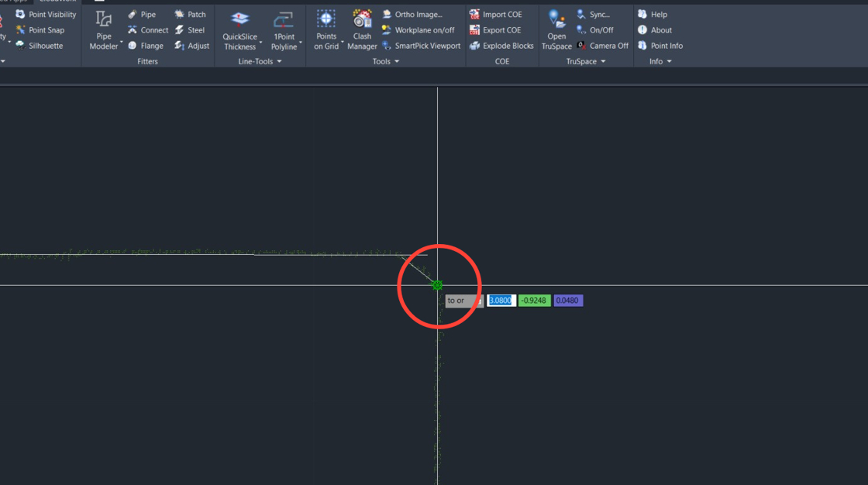868x485 pixels.
Task: Expand QuickSlice Thickness dropdown arrow
Action: pos(260,42)
